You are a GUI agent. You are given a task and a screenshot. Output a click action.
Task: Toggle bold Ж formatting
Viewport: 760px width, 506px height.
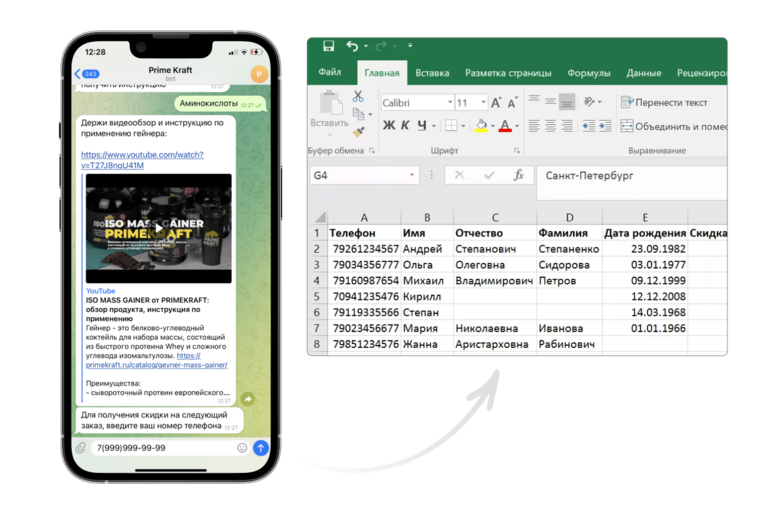[389, 125]
